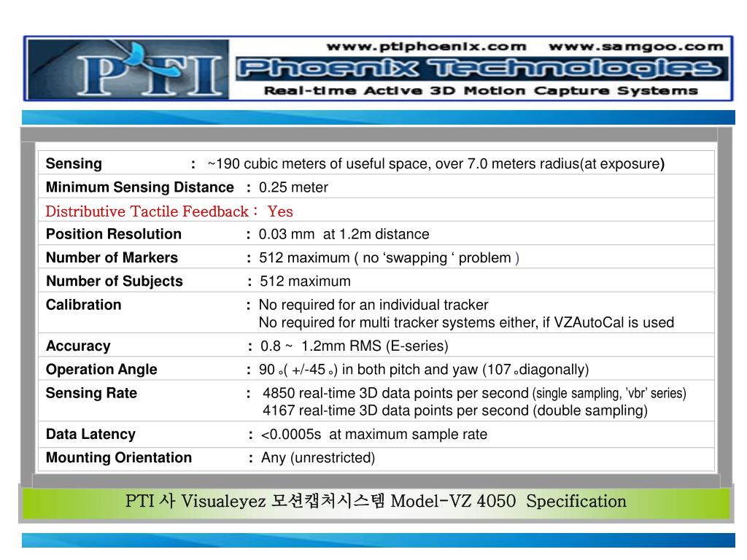This screenshot has width=747, height=560.
Task: Select the red 'Yes' value
Action: coord(280,211)
